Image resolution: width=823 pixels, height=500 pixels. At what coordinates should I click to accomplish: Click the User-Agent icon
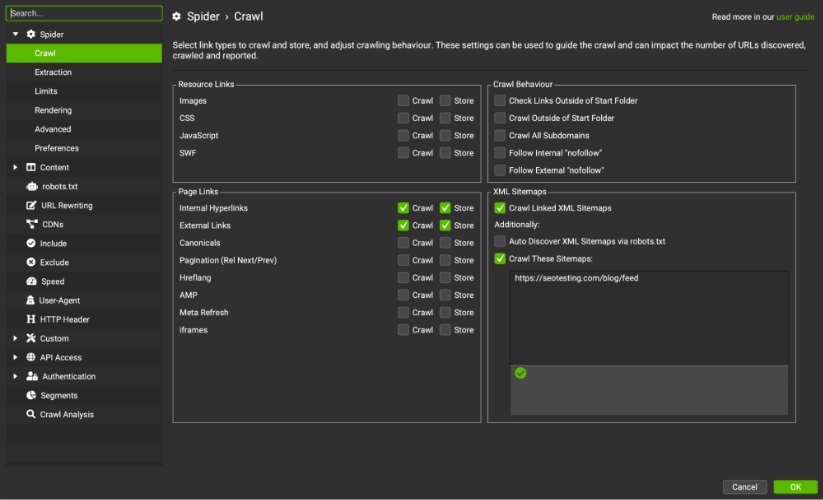click(x=31, y=300)
